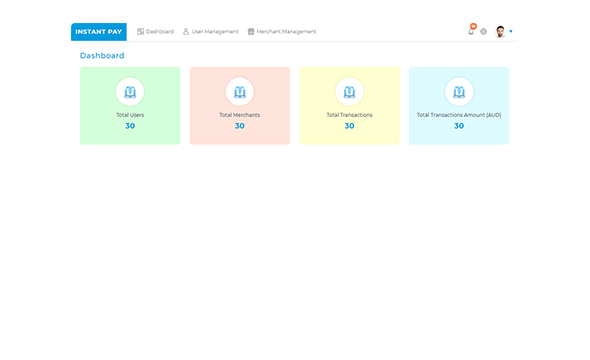
Task: Click Total Transactions Amount (AUD) card icon
Action: [x=459, y=92]
